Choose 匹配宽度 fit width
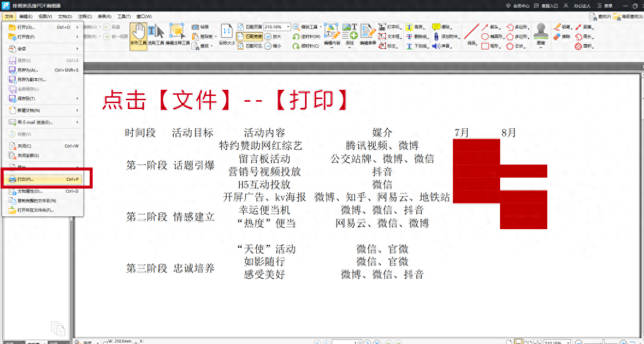The image size is (644, 344). (x=250, y=36)
